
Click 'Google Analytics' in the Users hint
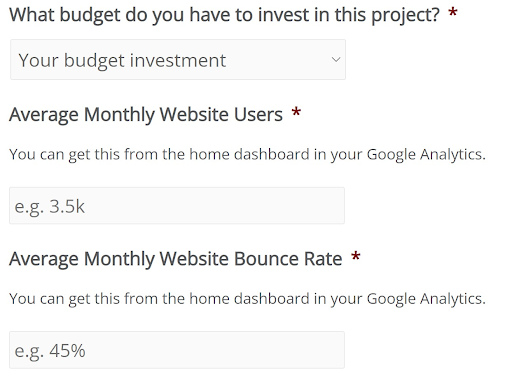tap(426, 155)
